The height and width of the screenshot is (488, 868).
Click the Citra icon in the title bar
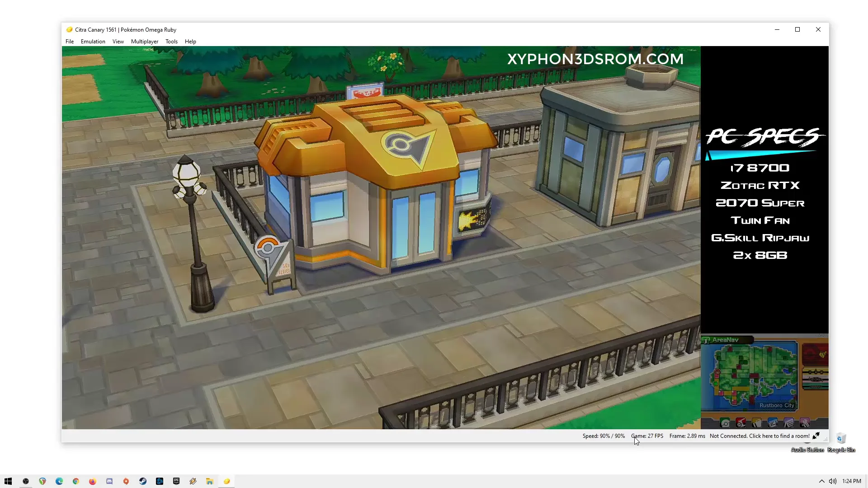(69, 30)
